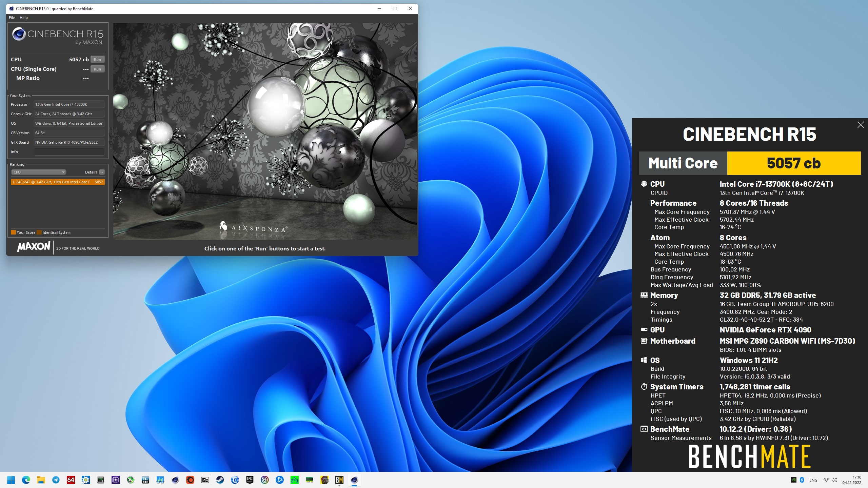Open green Prime95 2^P-1 taskbar icon

pyautogui.click(x=295, y=480)
